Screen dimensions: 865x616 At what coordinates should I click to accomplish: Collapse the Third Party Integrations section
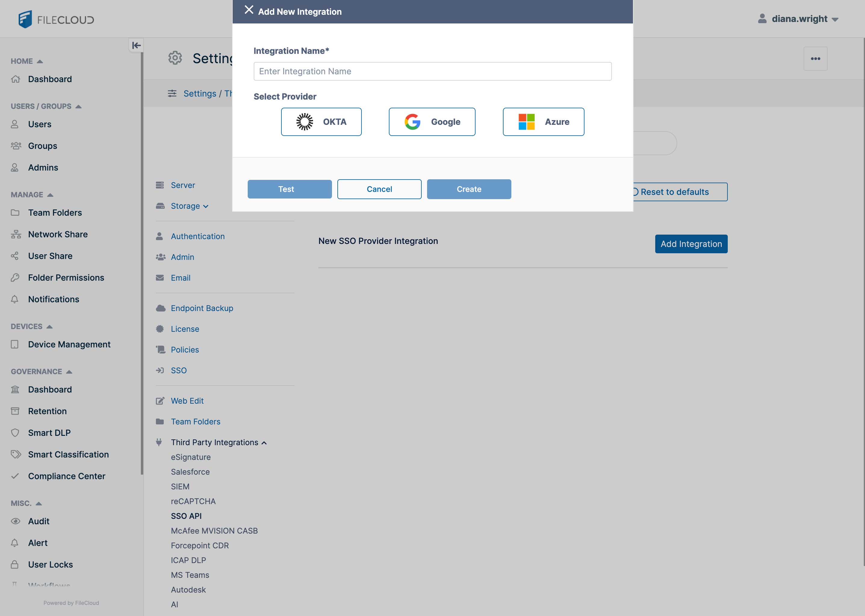coord(264,442)
